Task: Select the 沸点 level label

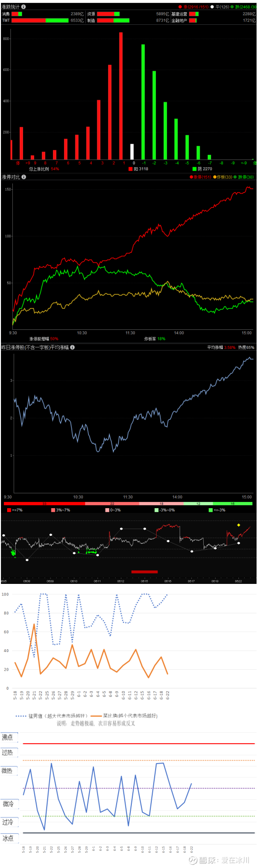Action: tap(8, 737)
